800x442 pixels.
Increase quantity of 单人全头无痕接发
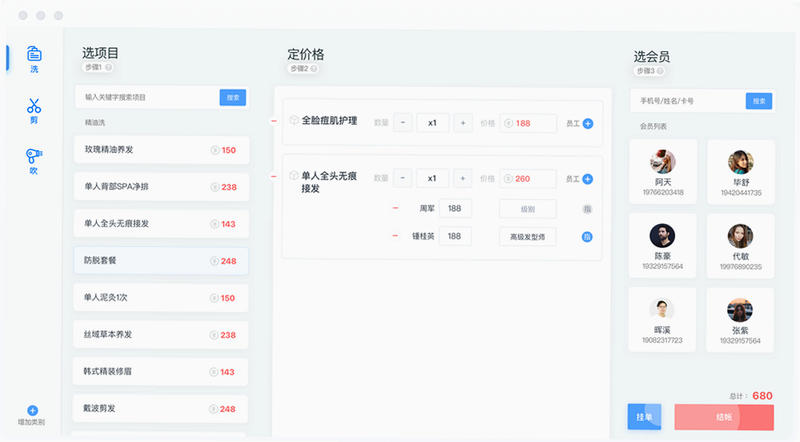point(463,179)
